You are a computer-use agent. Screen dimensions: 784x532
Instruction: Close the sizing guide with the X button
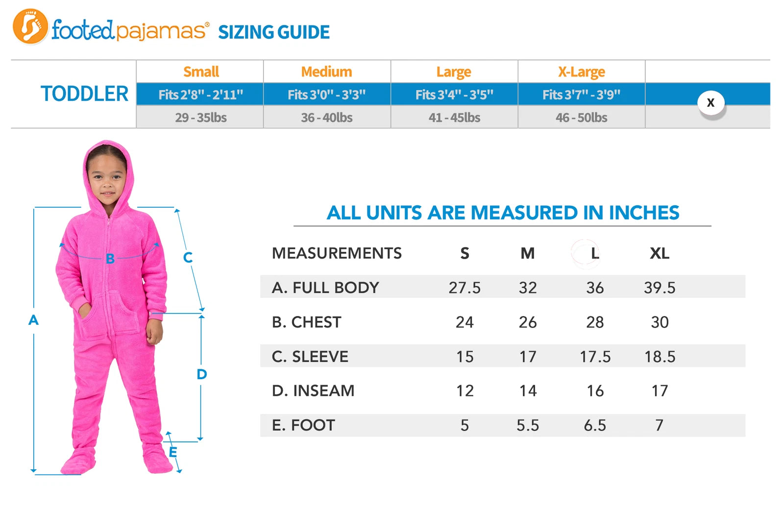tap(710, 103)
